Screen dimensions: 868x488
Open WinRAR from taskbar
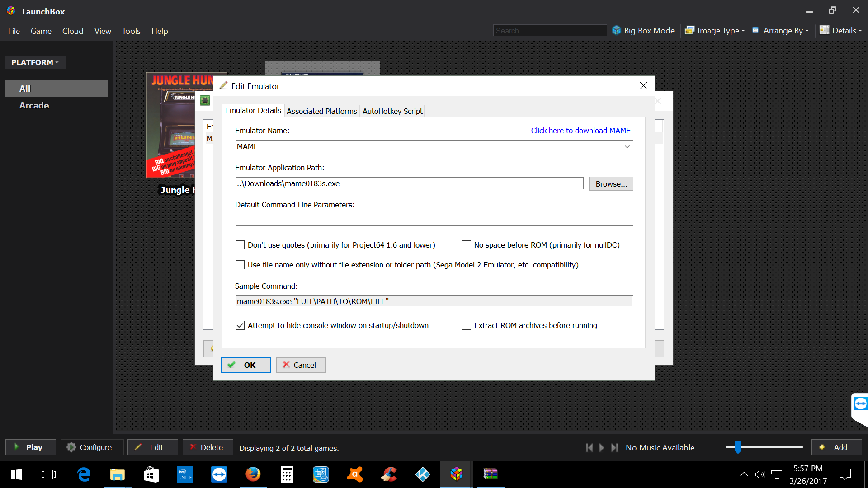point(491,474)
